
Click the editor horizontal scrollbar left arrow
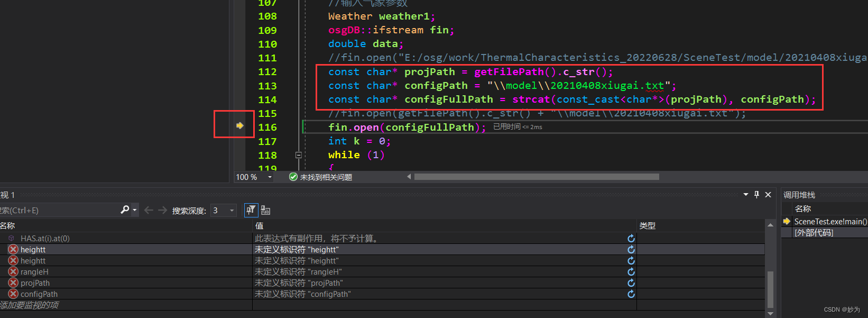[x=409, y=177]
